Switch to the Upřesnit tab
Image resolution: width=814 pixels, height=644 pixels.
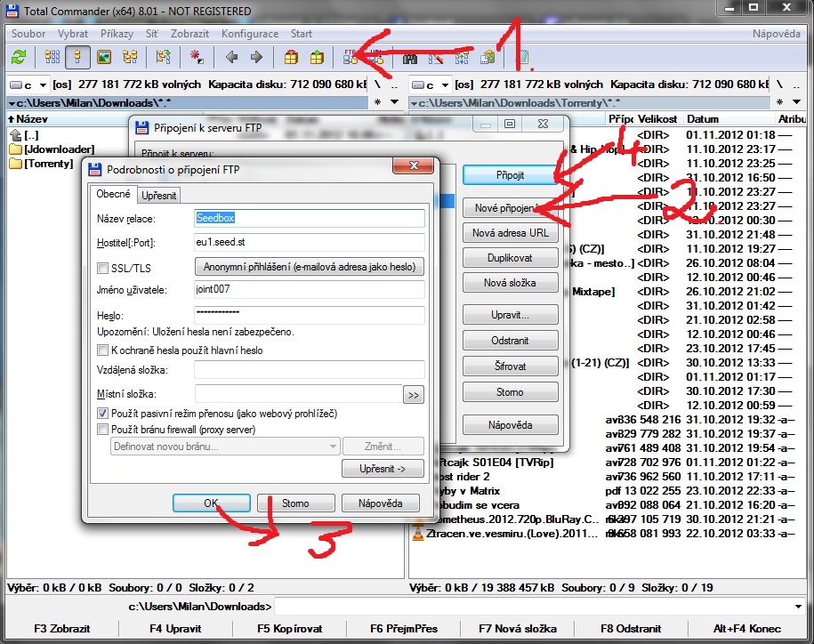coord(159,195)
